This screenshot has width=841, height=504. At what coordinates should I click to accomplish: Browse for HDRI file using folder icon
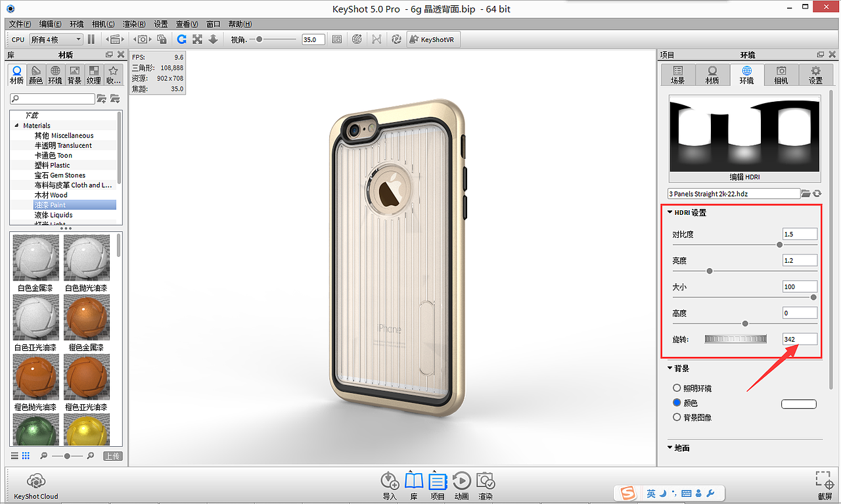tap(806, 193)
